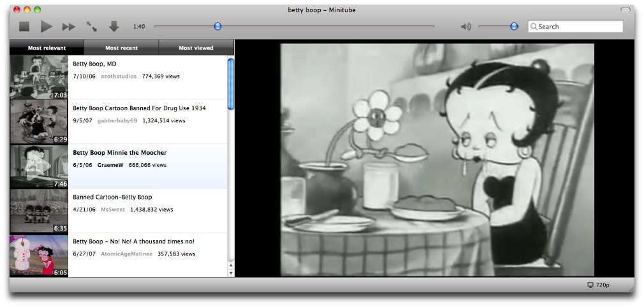This screenshot has height=307, width=644.
Task: Select the Most relevant tab
Action: [47, 48]
